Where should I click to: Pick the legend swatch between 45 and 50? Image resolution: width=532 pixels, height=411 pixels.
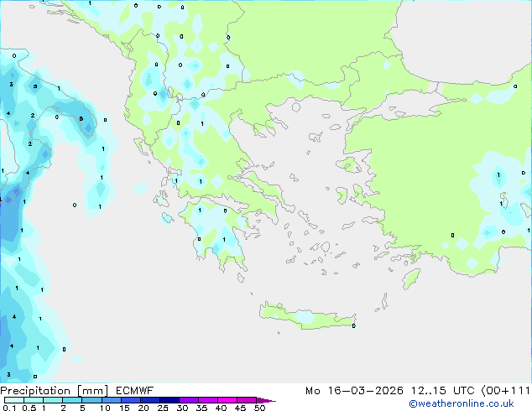coord(247,400)
